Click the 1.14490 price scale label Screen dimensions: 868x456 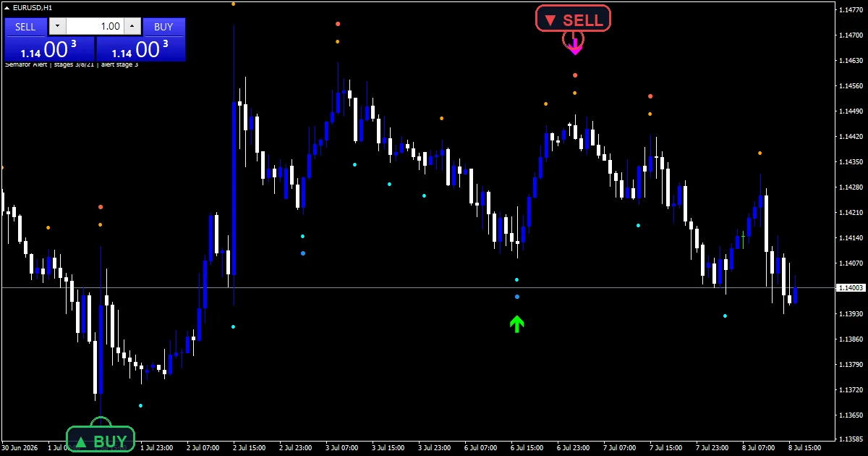pyautogui.click(x=851, y=111)
